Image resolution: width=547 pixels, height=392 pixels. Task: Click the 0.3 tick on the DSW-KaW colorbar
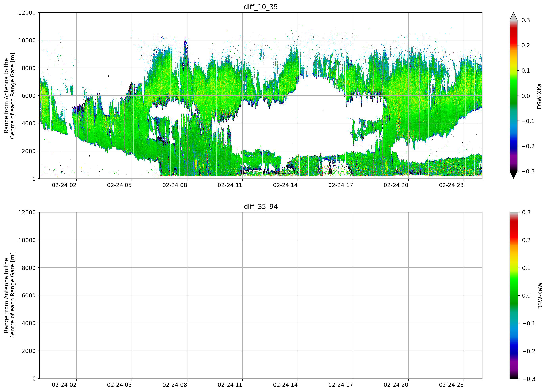[x=526, y=212]
